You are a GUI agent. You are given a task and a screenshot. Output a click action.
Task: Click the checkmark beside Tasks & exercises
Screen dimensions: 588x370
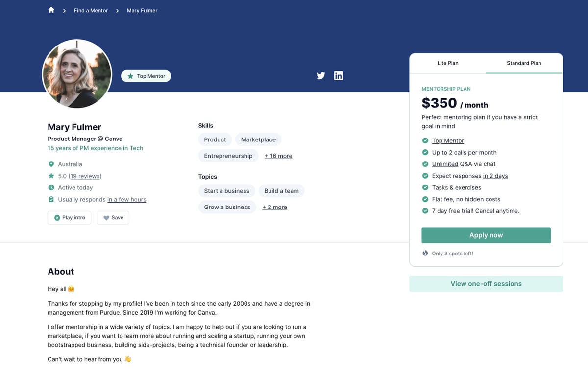click(x=425, y=187)
